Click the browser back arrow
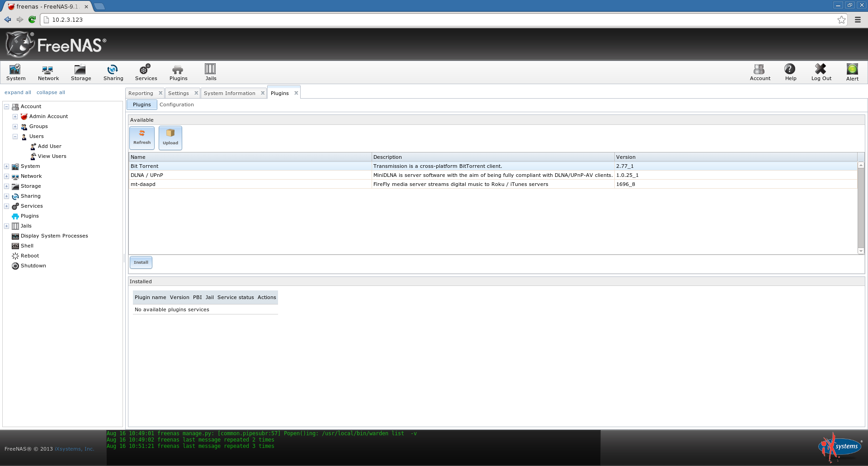Viewport: 868px width, 466px height. [x=8, y=19]
